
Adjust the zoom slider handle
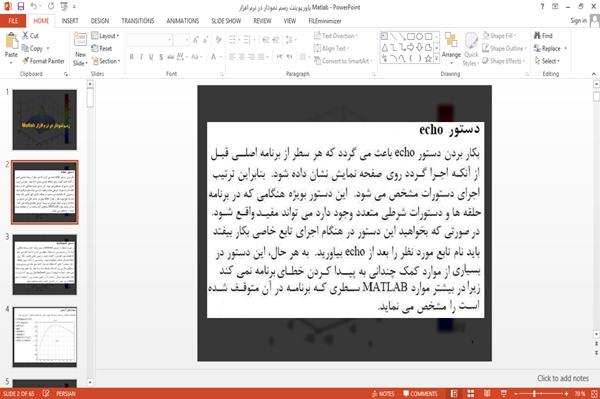[534, 394]
